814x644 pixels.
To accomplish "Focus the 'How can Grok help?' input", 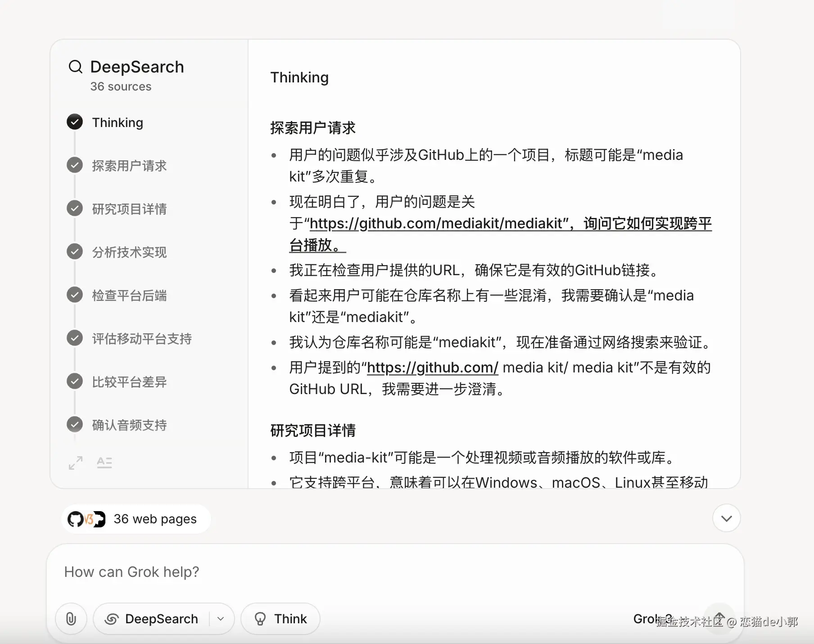I will click(395, 572).
